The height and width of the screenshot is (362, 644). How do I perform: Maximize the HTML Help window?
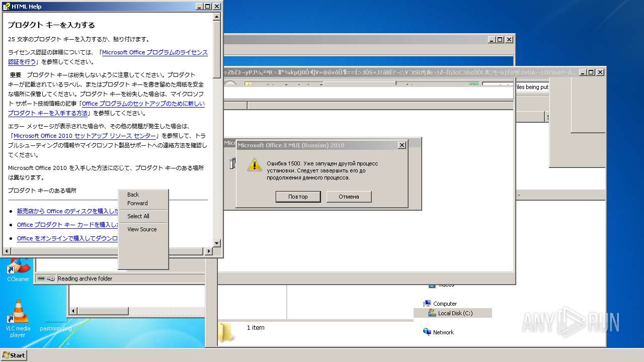click(207, 7)
